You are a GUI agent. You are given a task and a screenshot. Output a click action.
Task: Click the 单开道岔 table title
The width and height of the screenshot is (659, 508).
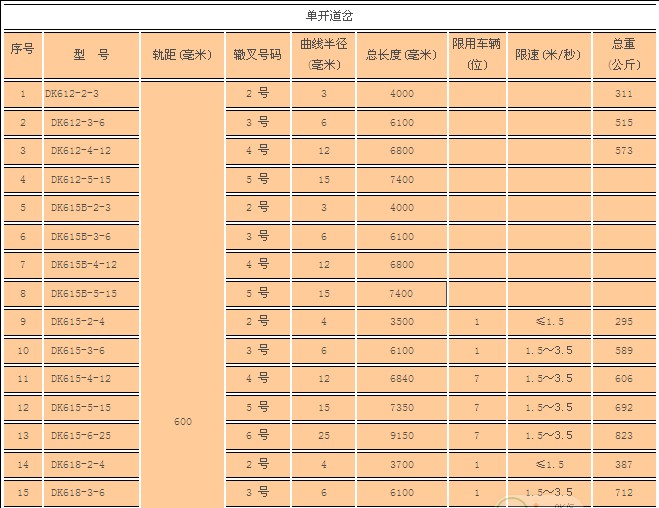tap(328, 16)
